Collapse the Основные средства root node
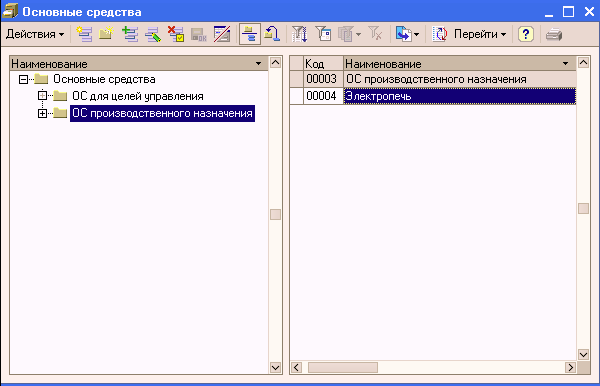The width and height of the screenshot is (600, 386). click(23, 79)
